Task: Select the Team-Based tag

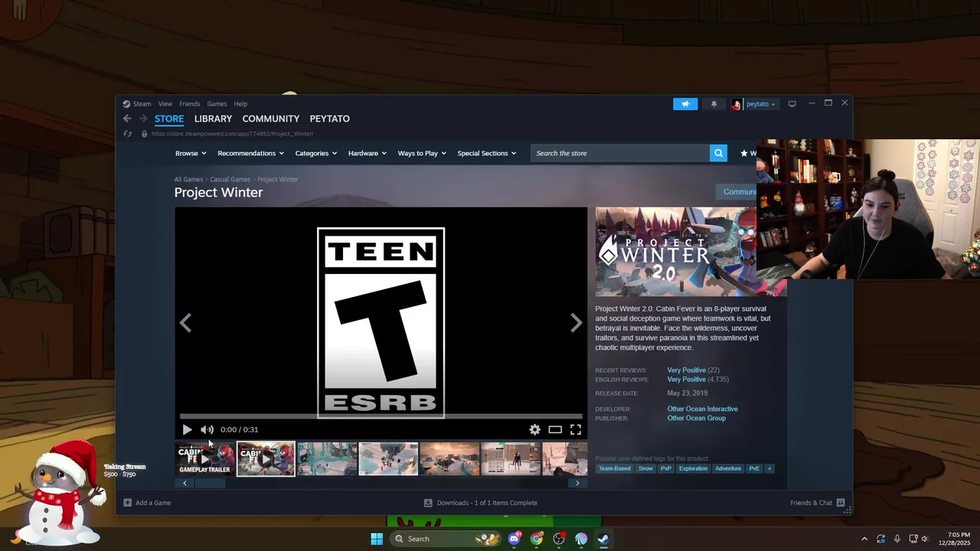Action: coord(615,468)
